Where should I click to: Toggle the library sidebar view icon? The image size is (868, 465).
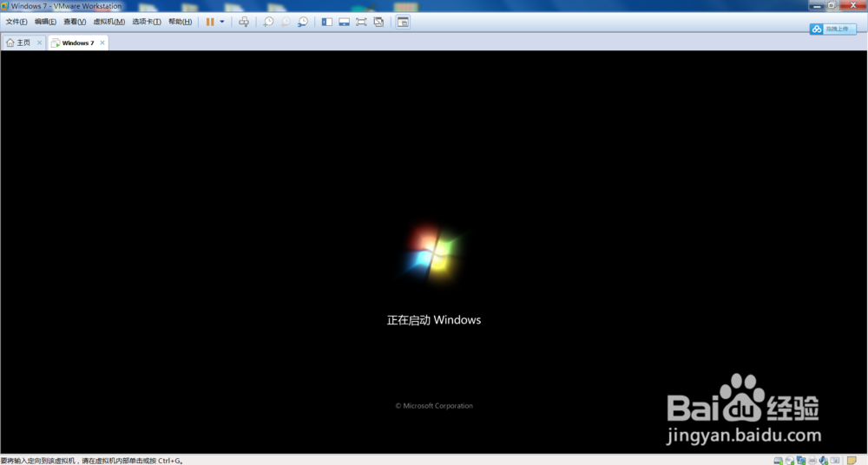(x=327, y=22)
